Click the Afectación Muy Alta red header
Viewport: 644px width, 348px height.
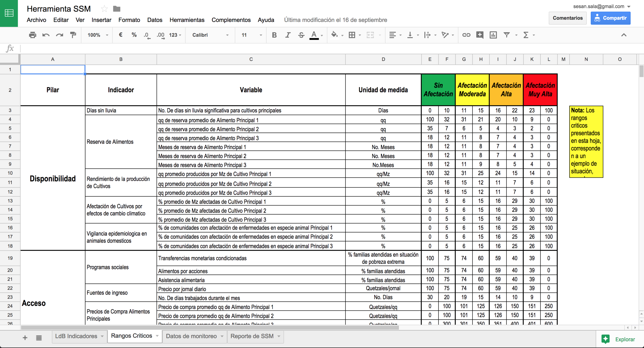[540, 90]
